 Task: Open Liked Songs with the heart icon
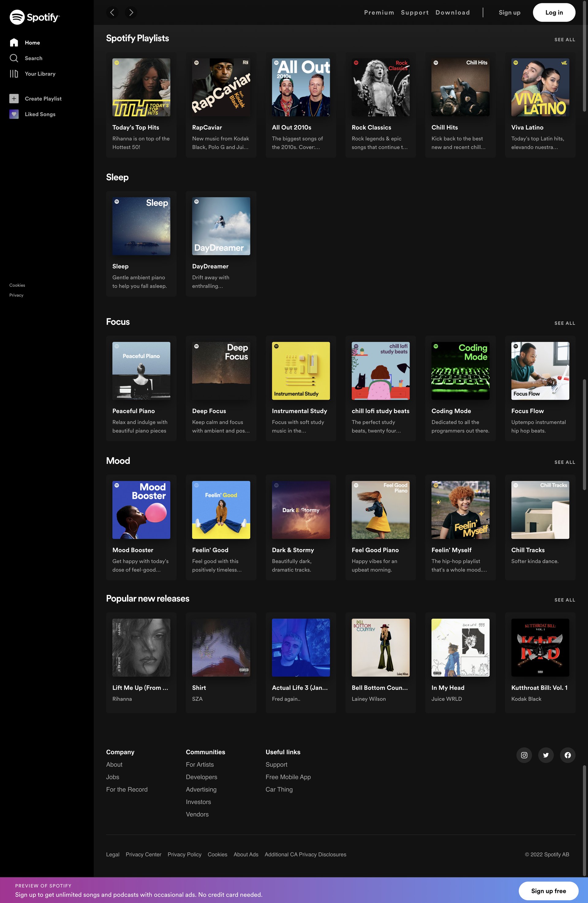[x=14, y=114]
